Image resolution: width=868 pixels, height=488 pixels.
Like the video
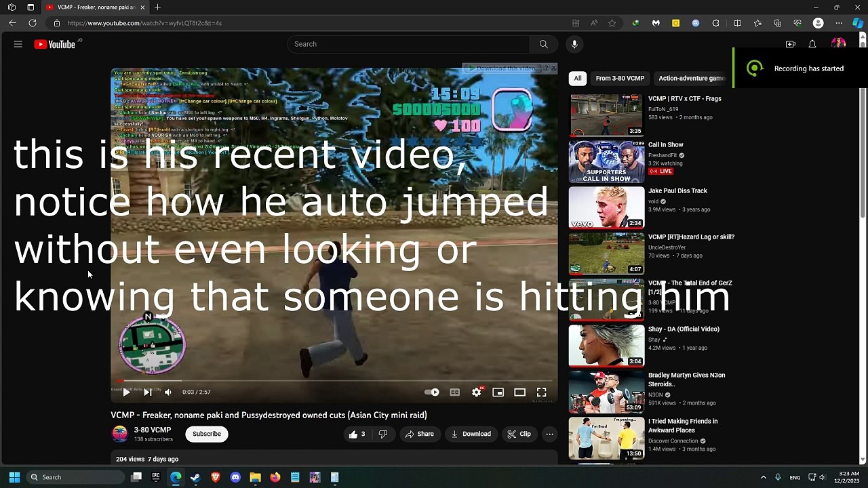[x=357, y=434]
